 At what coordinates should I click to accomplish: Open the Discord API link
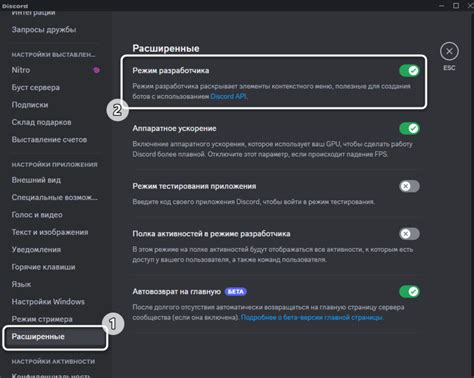tap(229, 96)
